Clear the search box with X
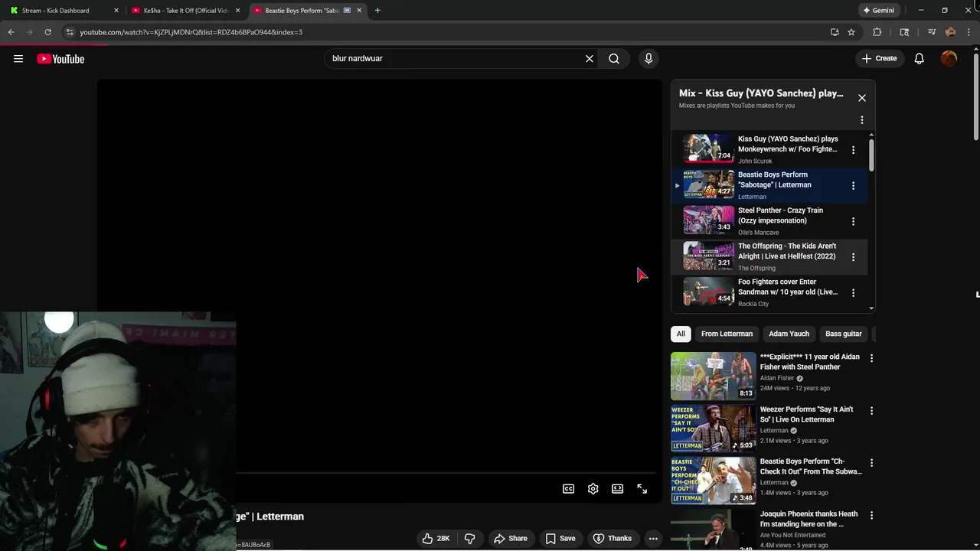Screen dimensions: 980x551 pos(590,59)
